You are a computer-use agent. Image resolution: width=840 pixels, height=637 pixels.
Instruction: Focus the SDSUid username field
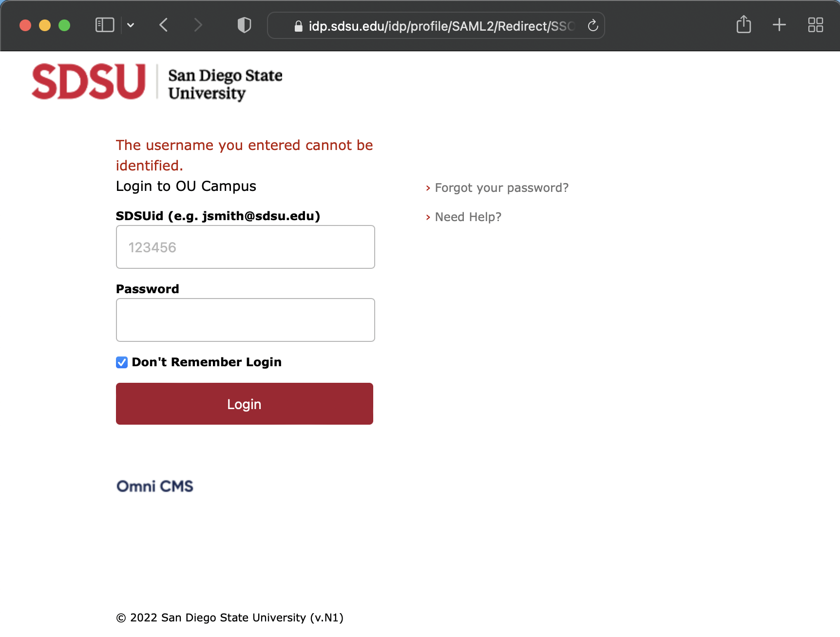point(246,247)
